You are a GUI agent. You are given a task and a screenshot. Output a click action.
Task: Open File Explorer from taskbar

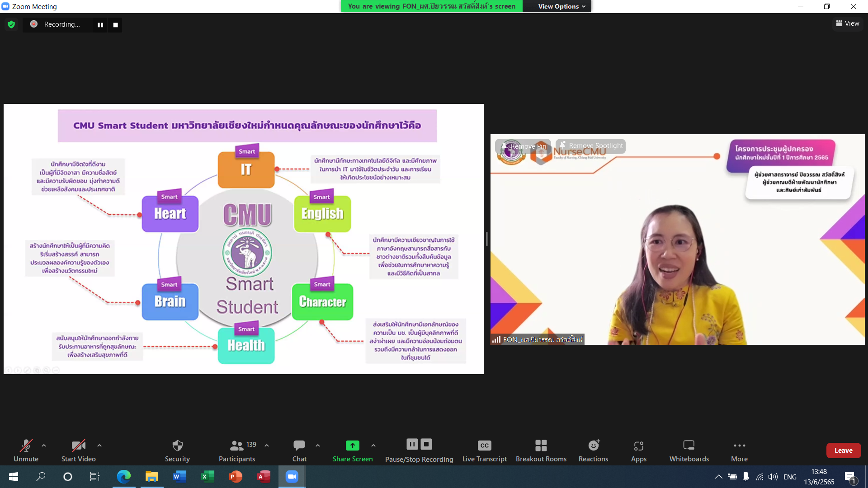click(152, 477)
